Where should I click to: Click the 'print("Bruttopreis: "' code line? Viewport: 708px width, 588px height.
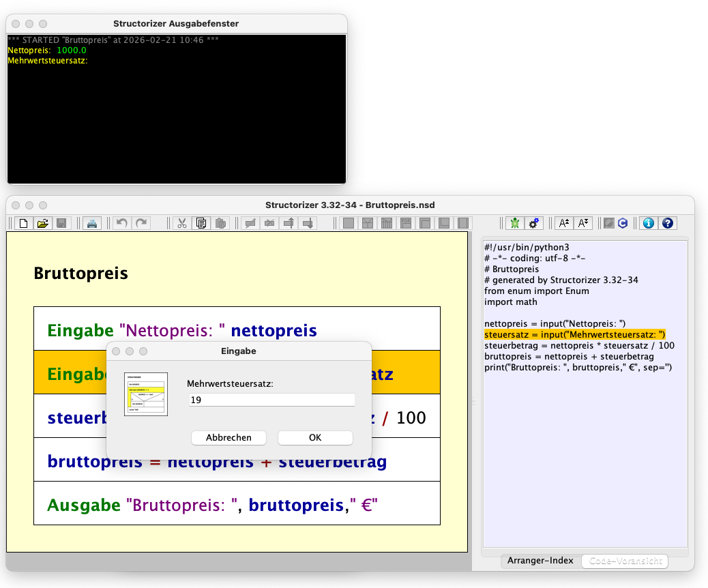[x=578, y=367]
